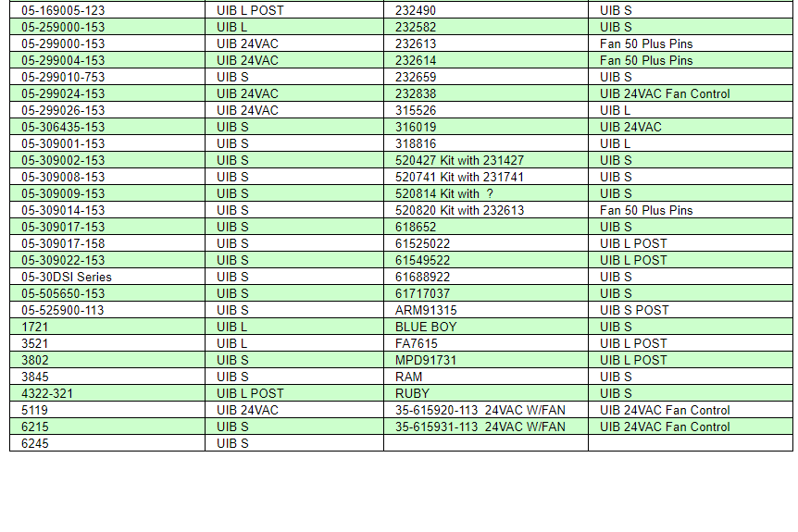Click the 61688922 cell

point(422,278)
